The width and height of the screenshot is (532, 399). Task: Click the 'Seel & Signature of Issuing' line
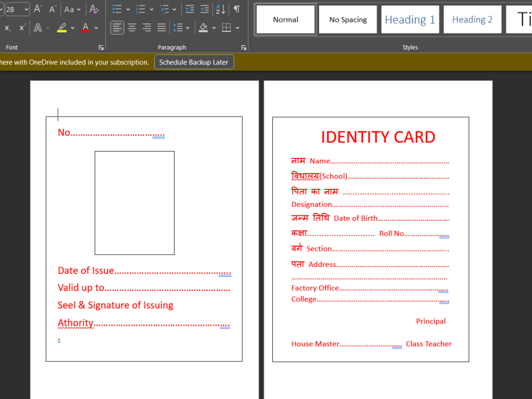(x=115, y=305)
